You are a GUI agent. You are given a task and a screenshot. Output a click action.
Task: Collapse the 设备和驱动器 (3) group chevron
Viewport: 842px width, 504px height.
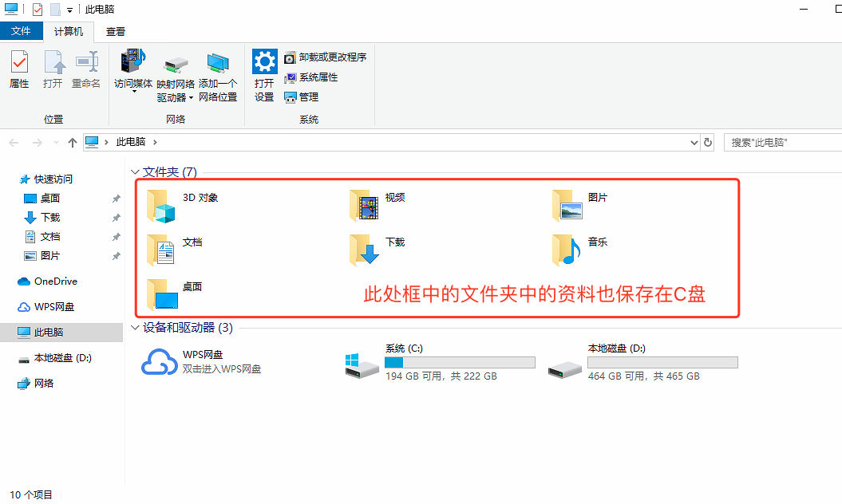[x=135, y=328]
